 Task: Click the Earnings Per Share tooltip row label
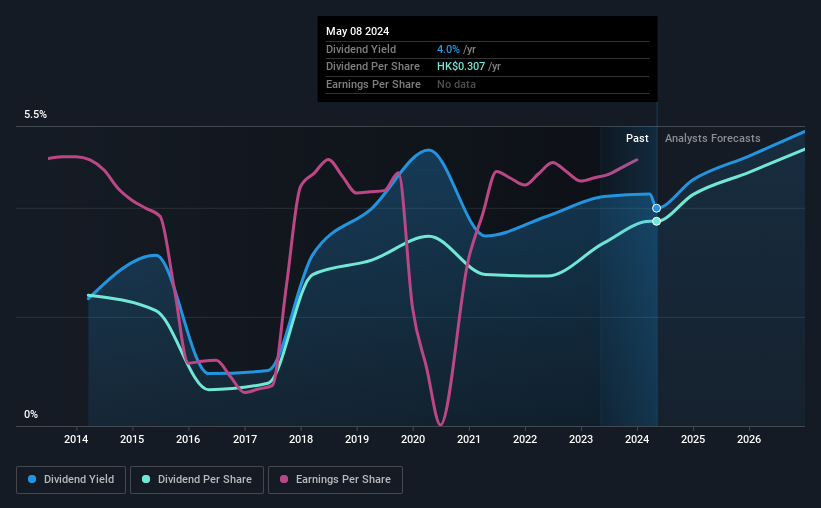[373, 84]
